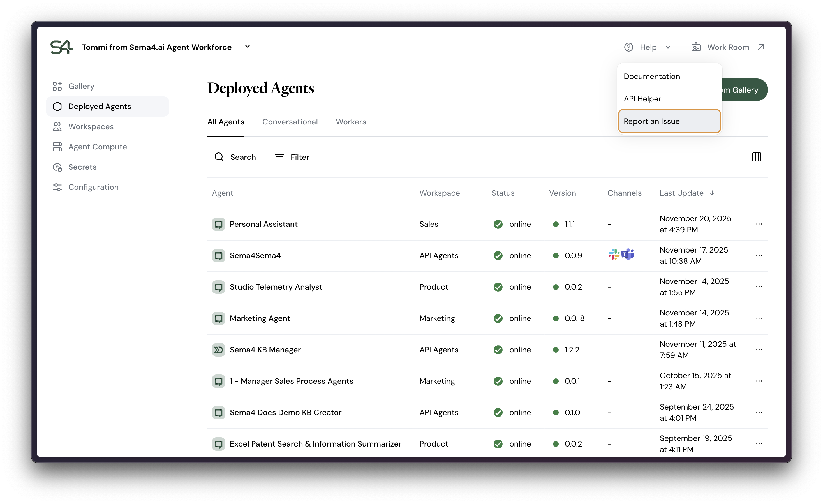Expand the workspace name dropdown chevron
The width and height of the screenshot is (823, 504).
click(x=248, y=47)
